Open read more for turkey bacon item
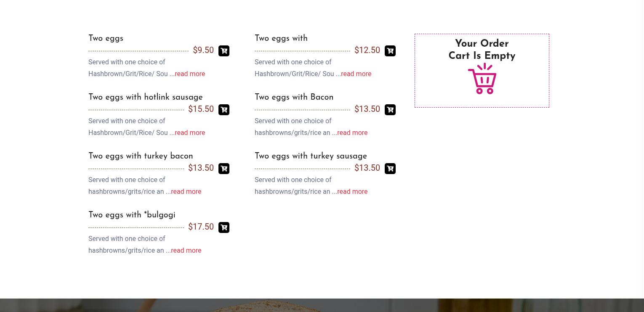 click(186, 191)
